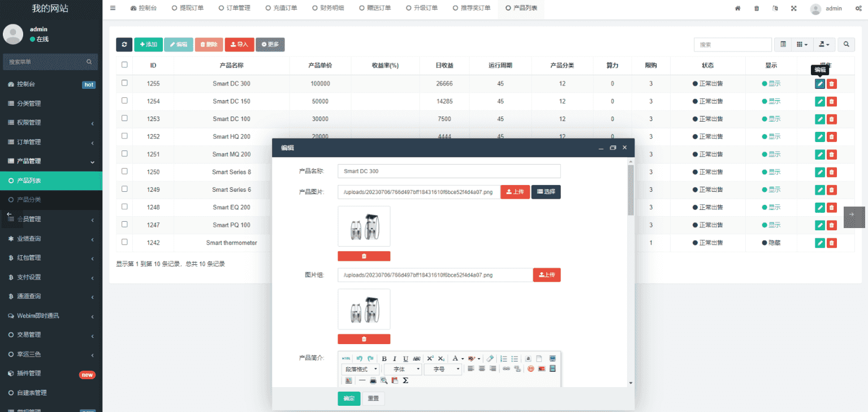Viewport: 868px width, 412px height.
Task: Click the magnifier search button beside export
Action: (x=846, y=45)
